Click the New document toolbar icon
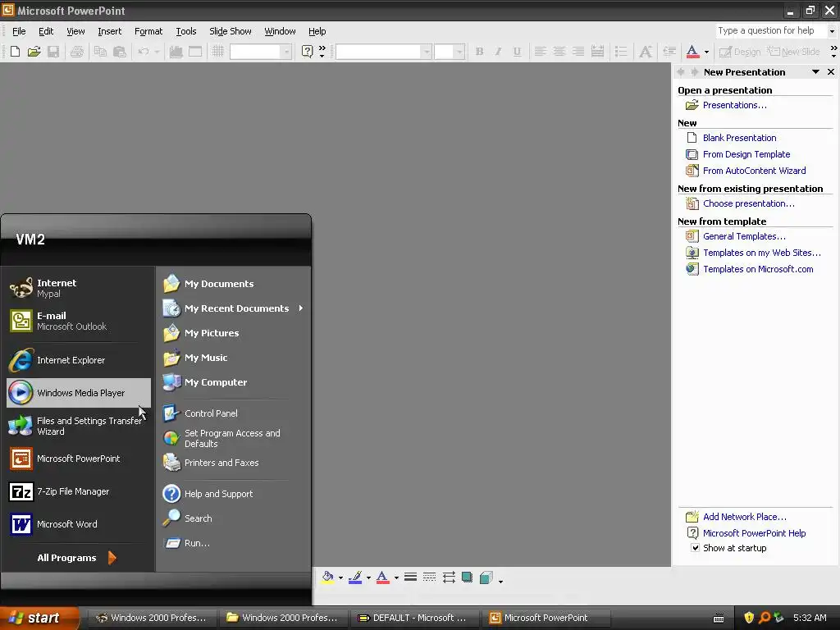The height and width of the screenshot is (630, 840). (15, 52)
